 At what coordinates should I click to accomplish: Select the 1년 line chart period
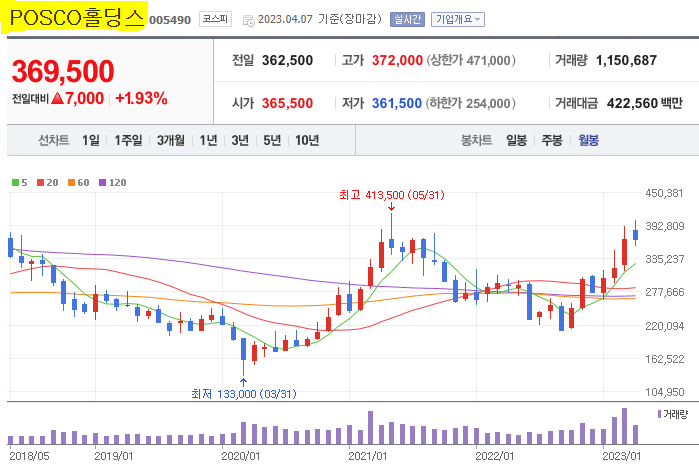point(208,140)
